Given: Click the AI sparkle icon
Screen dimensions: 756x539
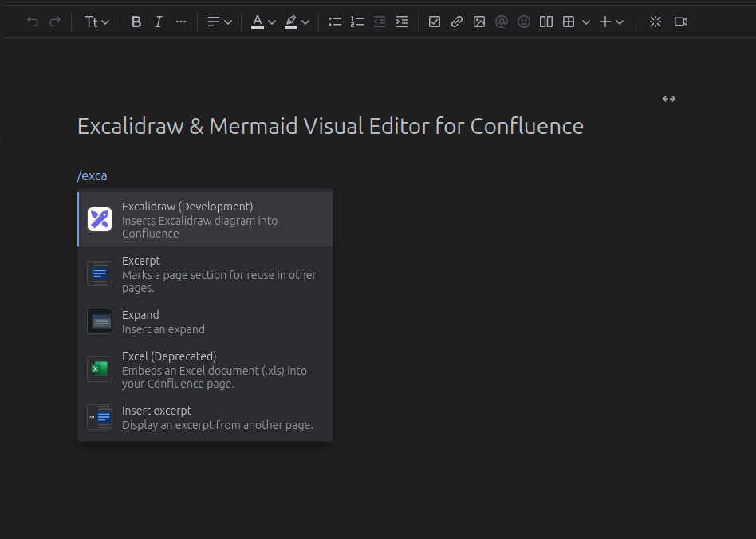Looking at the screenshot, I should [x=656, y=22].
